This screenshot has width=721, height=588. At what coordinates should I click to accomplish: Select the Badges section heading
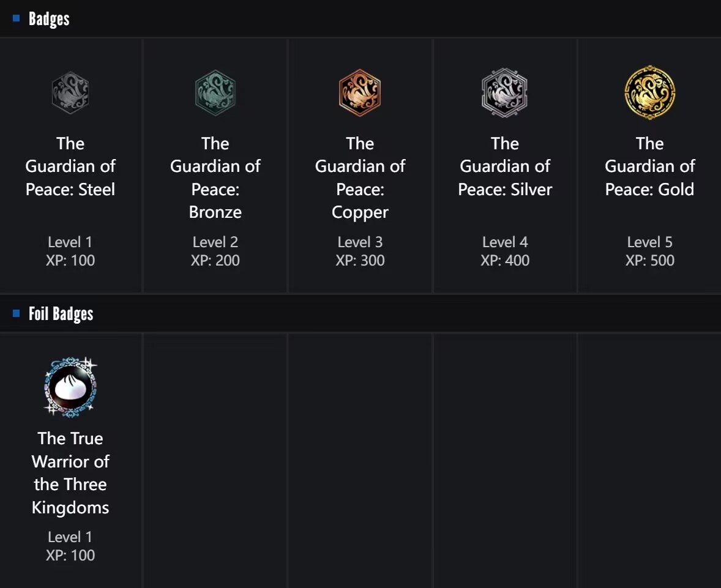[49, 19]
